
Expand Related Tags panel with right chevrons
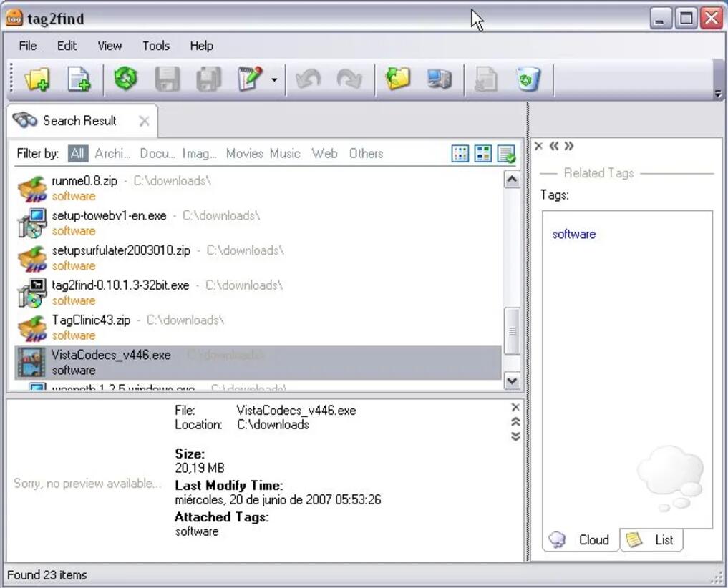[x=568, y=146]
